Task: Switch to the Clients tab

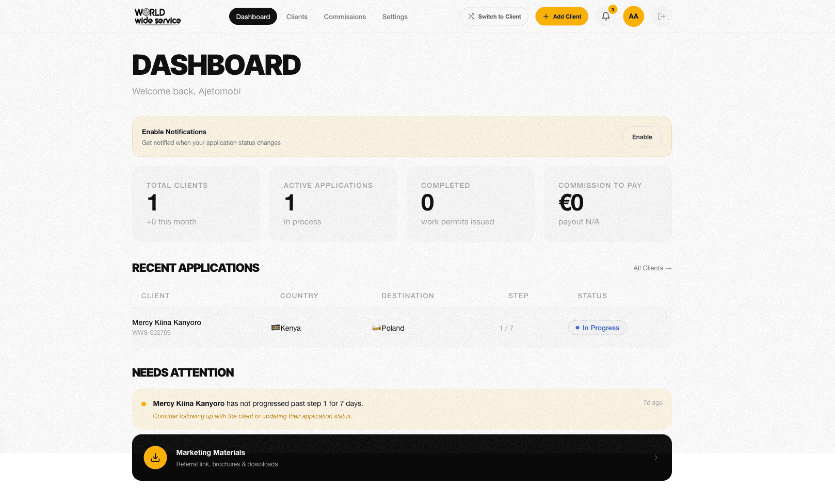Action: (x=297, y=16)
